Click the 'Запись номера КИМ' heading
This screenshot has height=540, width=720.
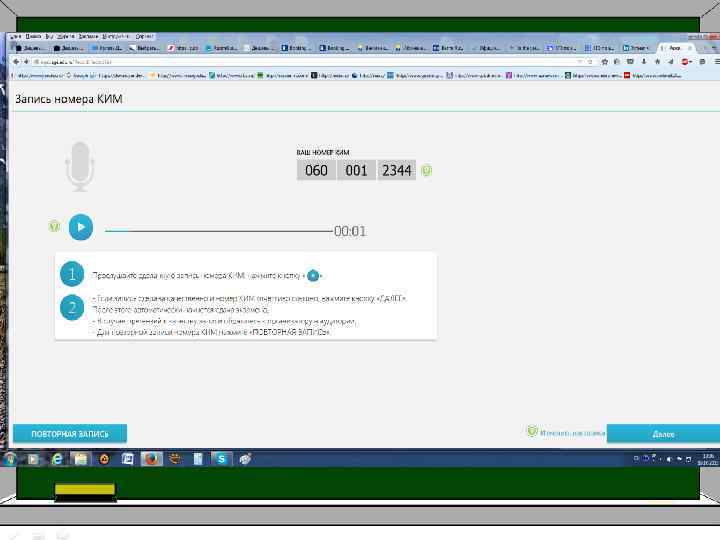(69, 99)
